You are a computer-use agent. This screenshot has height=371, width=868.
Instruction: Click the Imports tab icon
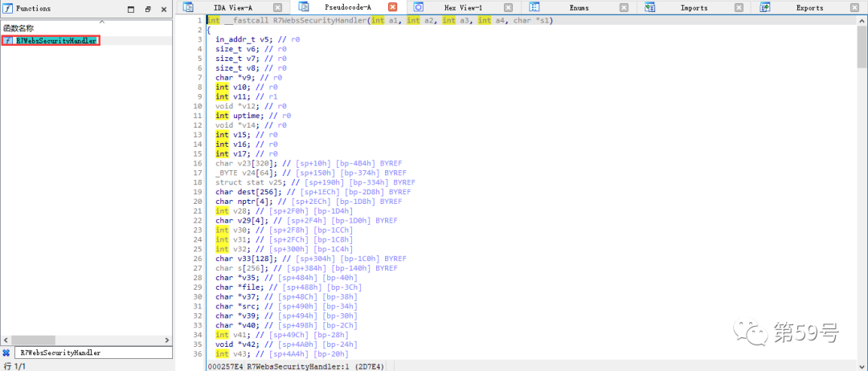click(x=650, y=8)
